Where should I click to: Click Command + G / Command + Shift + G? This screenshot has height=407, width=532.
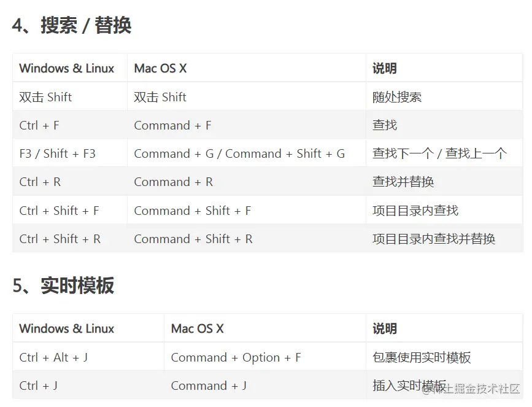point(239,153)
